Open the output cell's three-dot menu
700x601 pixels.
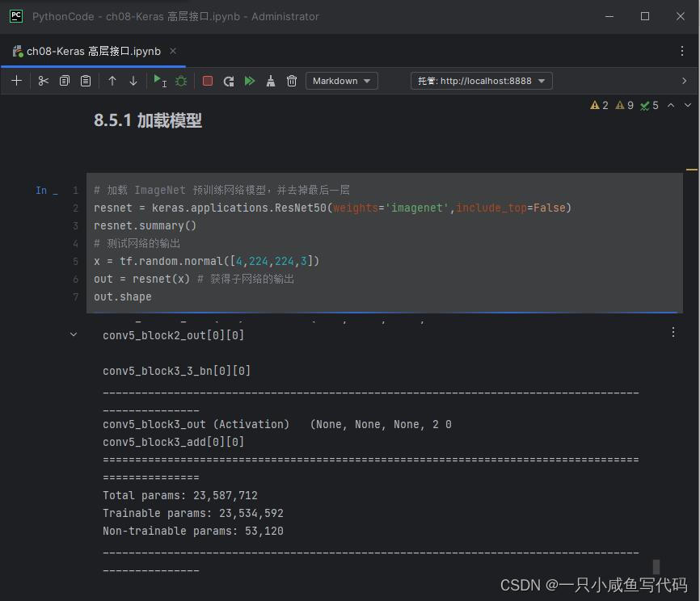click(673, 331)
